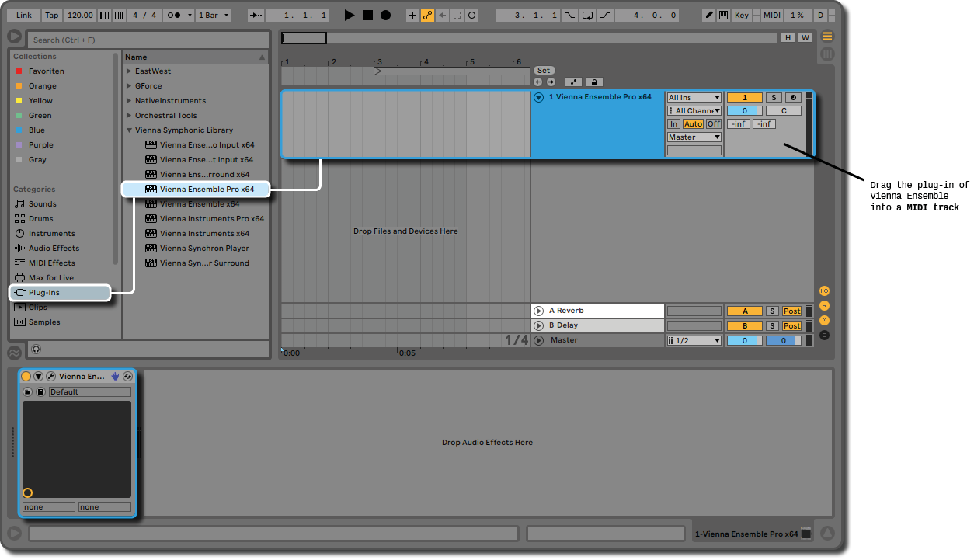Enable MIDI map mode
Viewport: 974px width, 560px height.
(x=771, y=15)
